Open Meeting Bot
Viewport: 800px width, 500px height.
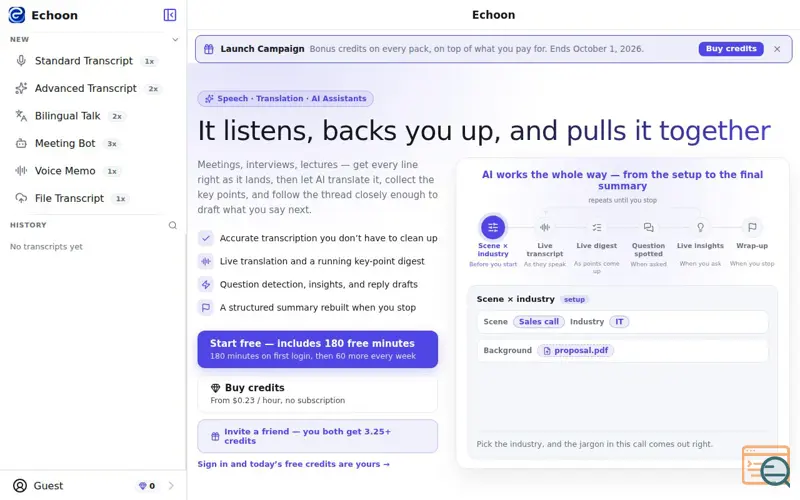click(x=93, y=143)
